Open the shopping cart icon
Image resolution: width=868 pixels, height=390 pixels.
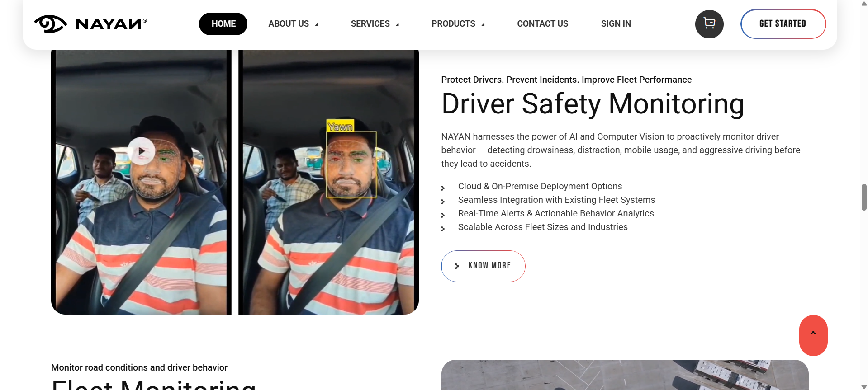[709, 24]
